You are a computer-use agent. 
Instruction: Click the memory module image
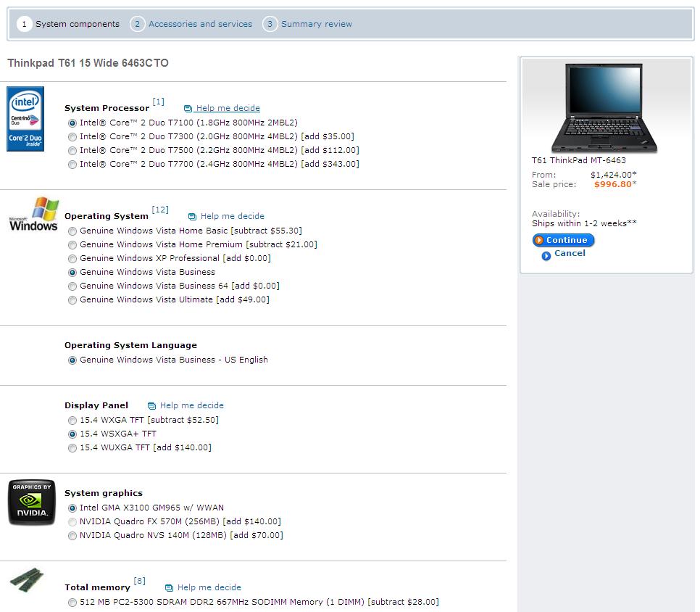27,580
